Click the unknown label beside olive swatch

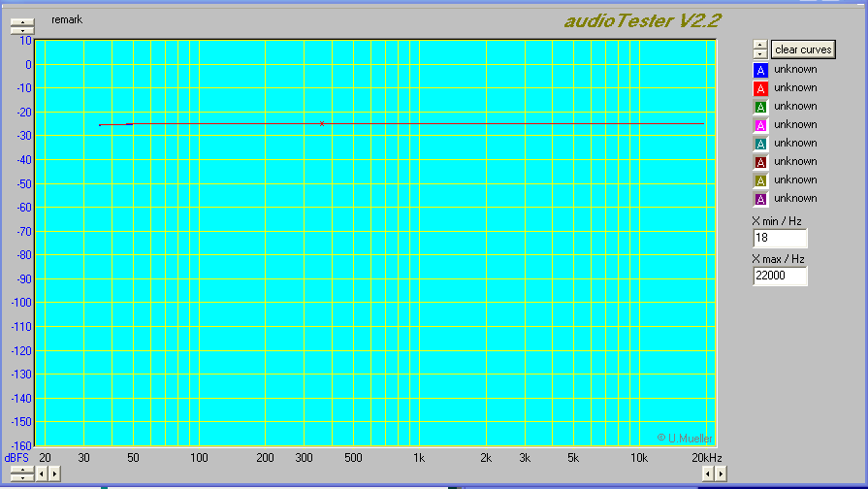coord(795,179)
